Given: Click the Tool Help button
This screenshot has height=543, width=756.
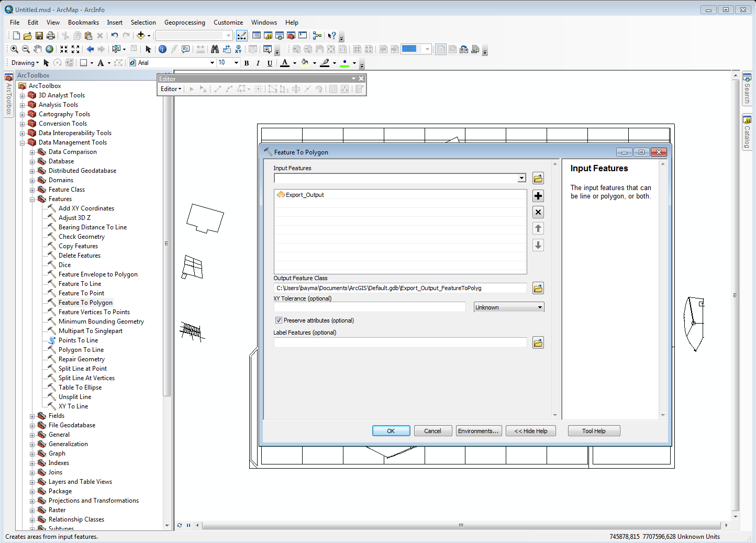Looking at the screenshot, I should 594,431.
